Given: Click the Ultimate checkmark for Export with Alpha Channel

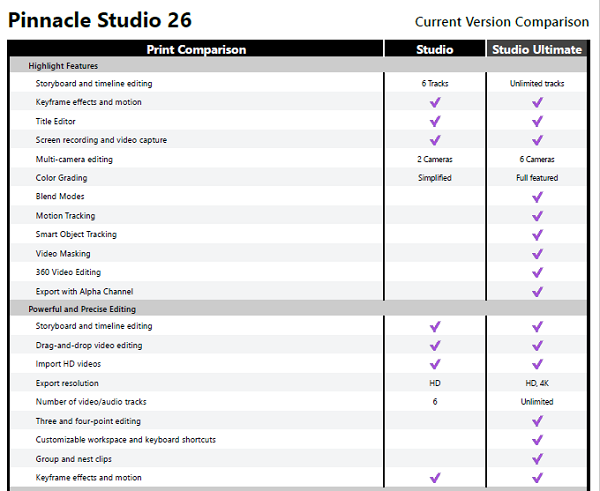Looking at the screenshot, I should (x=537, y=292).
